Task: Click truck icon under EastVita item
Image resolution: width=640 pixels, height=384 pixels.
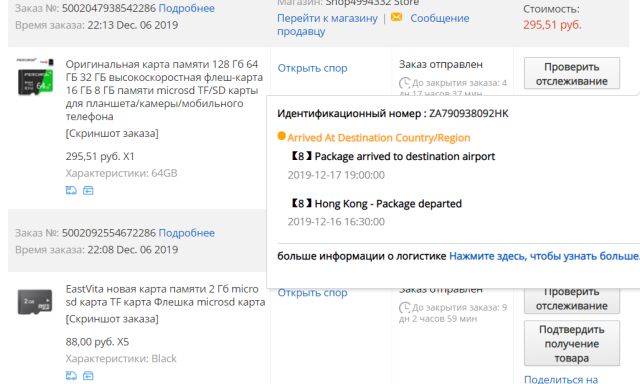Action: point(71,375)
